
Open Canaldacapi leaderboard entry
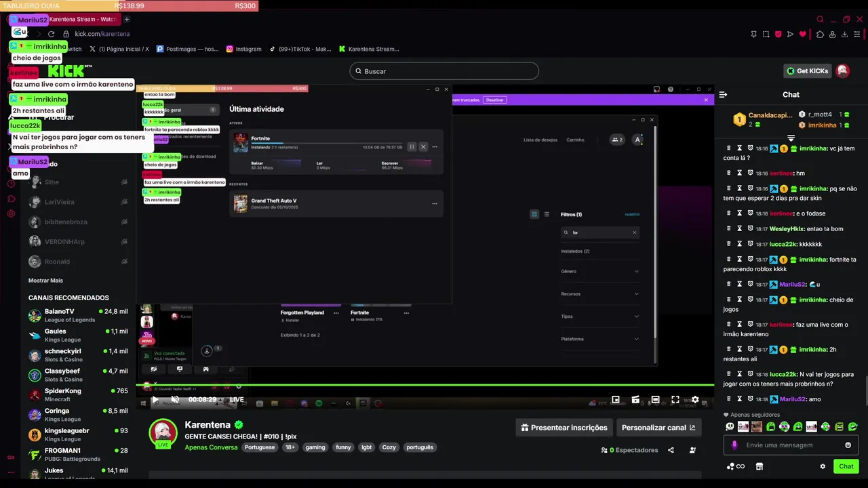[x=764, y=120]
